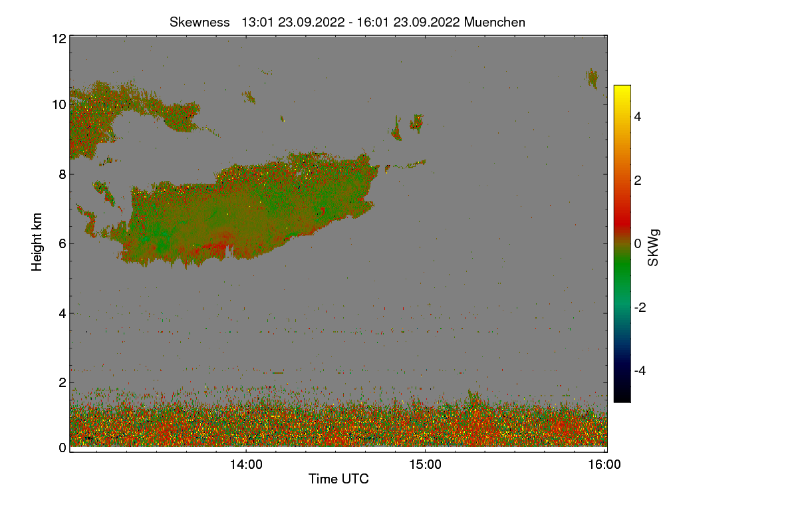
Task: Click the plot title mentioning Muenchen
Action: click(x=347, y=22)
